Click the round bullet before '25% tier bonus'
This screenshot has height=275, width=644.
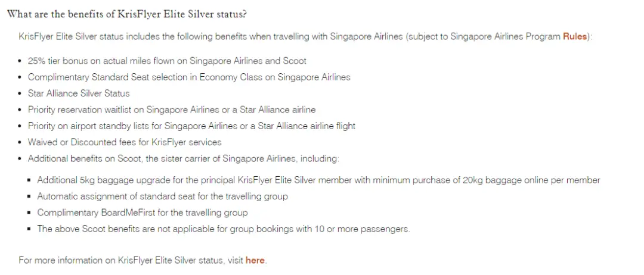coord(20,61)
